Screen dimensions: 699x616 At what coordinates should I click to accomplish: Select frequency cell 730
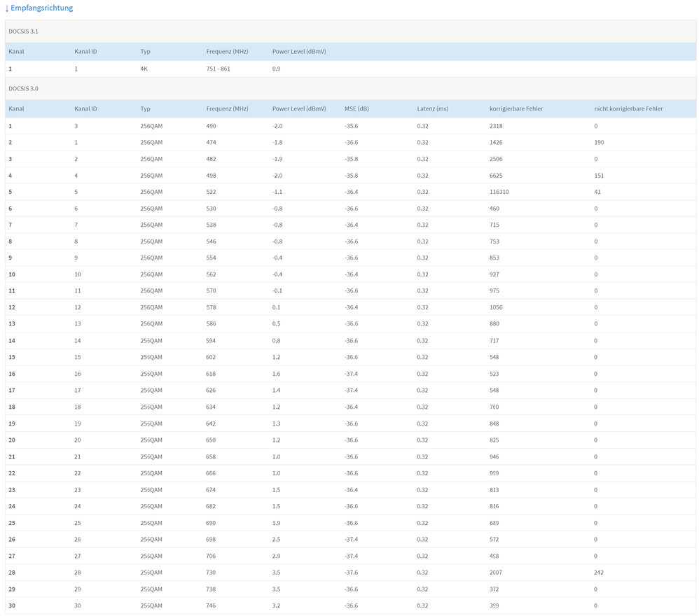(211, 573)
